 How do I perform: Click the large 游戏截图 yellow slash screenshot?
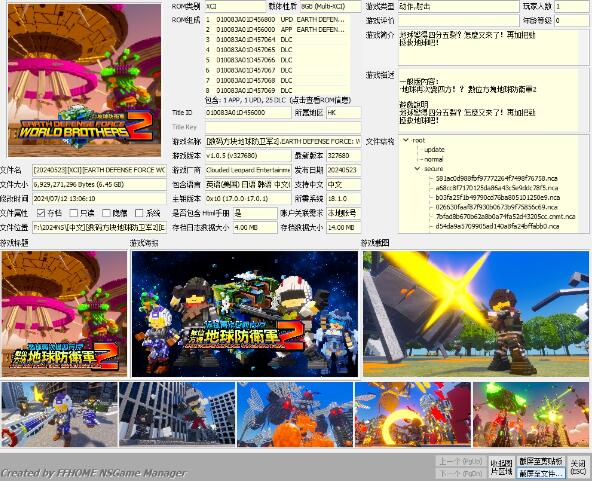point(476,314)
